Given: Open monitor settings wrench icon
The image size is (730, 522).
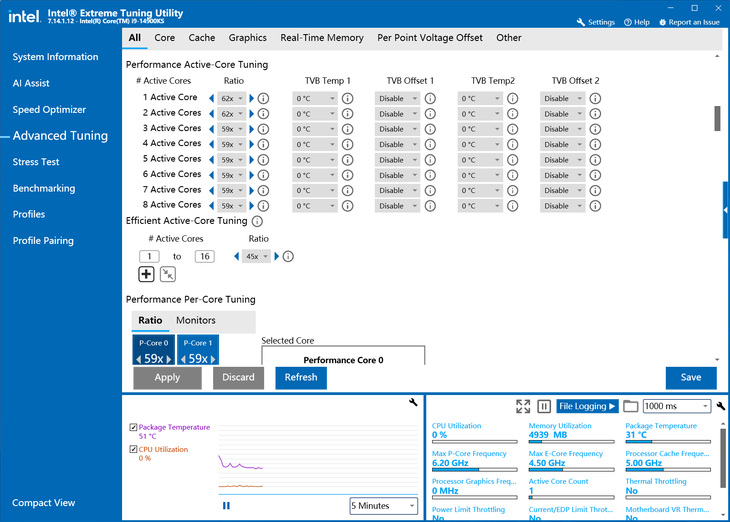Looking at the screenshot, I should click(721, 406).
